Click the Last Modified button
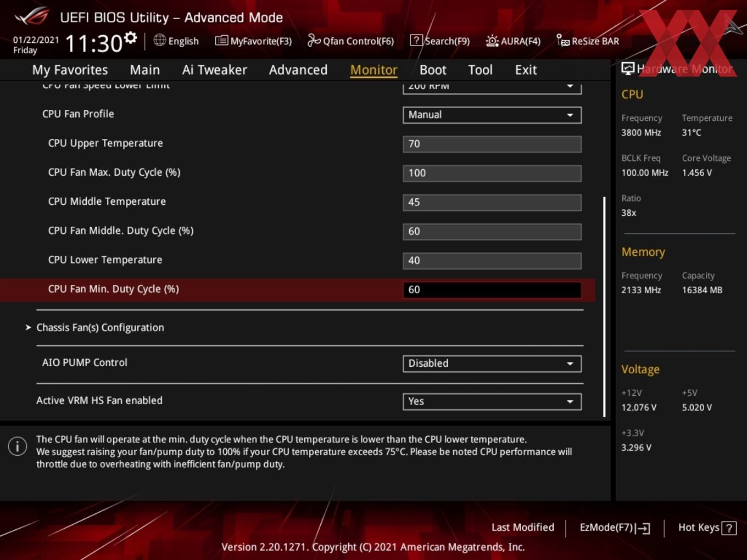The image size is (747, 560). pos(522,527)
